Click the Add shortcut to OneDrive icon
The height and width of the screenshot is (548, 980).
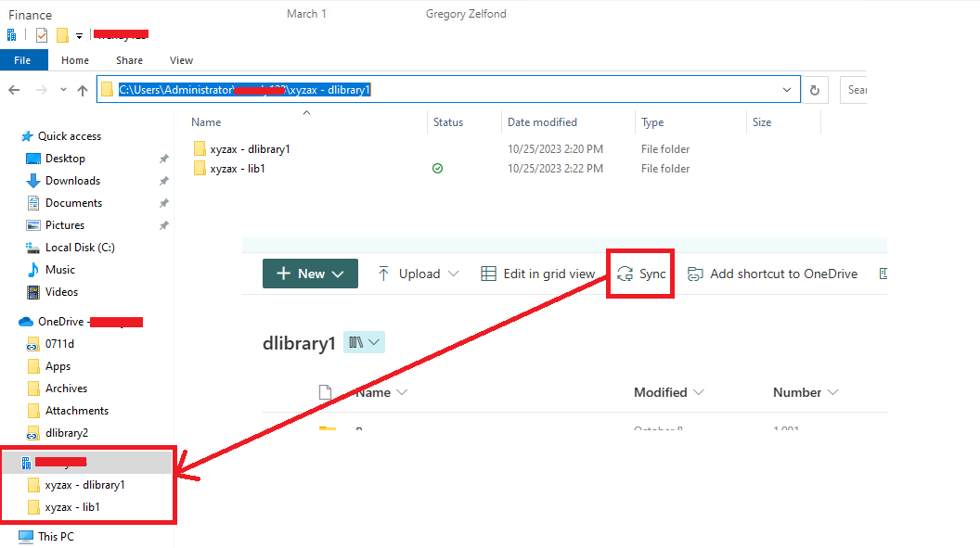pos(693,274)
